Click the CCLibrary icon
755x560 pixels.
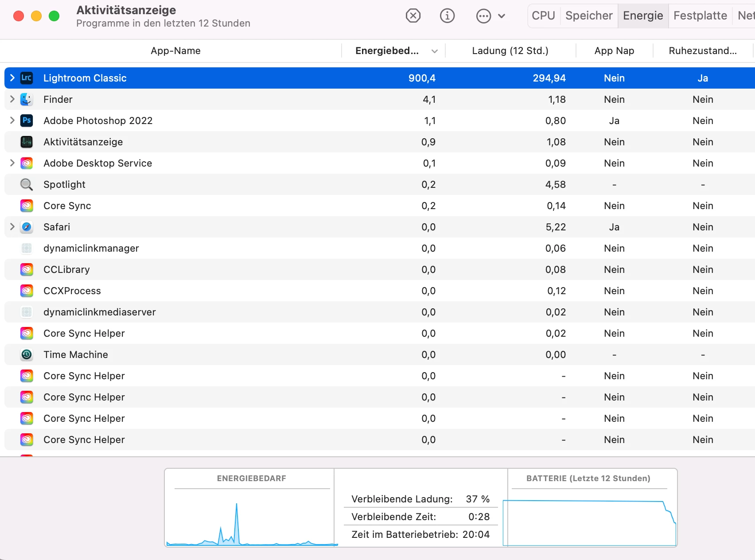point(27,269)
